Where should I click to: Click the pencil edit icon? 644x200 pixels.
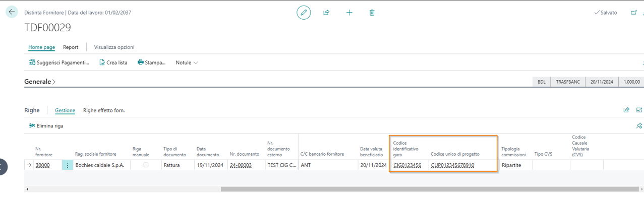(x=304, y=13)
